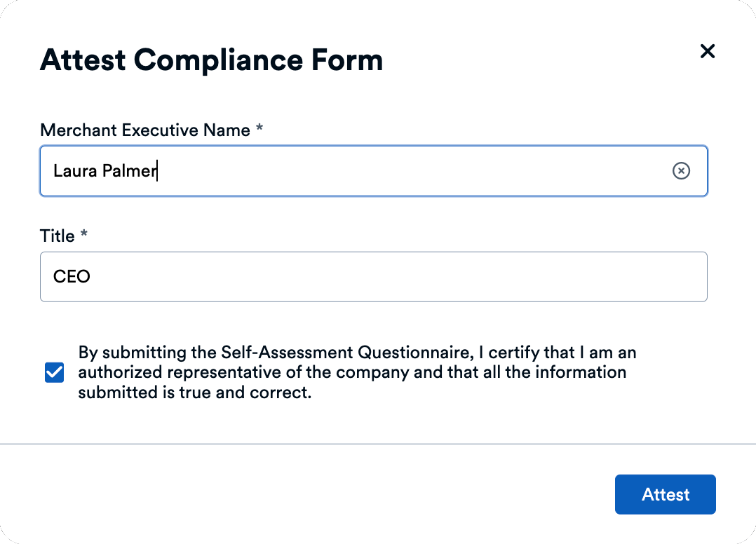Image resolution: width=756 pixels, height=544 pixels.
Task: Click the asterisk beside Merchant Executive Name
Action: (259, 130)
